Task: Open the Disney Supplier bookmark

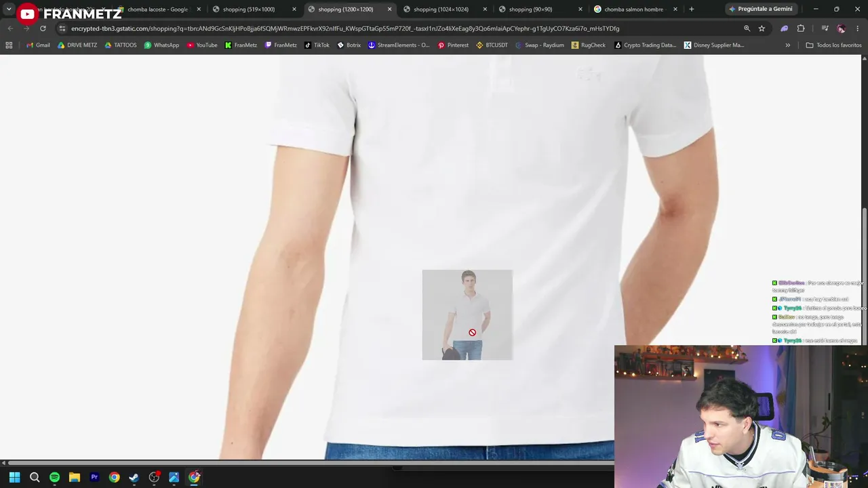Action: pos(714,45)
